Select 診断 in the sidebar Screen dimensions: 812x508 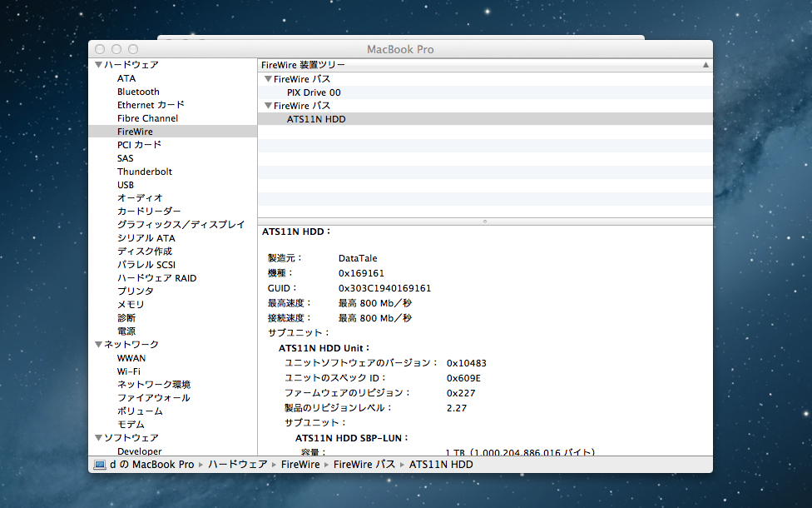point(126,318)
